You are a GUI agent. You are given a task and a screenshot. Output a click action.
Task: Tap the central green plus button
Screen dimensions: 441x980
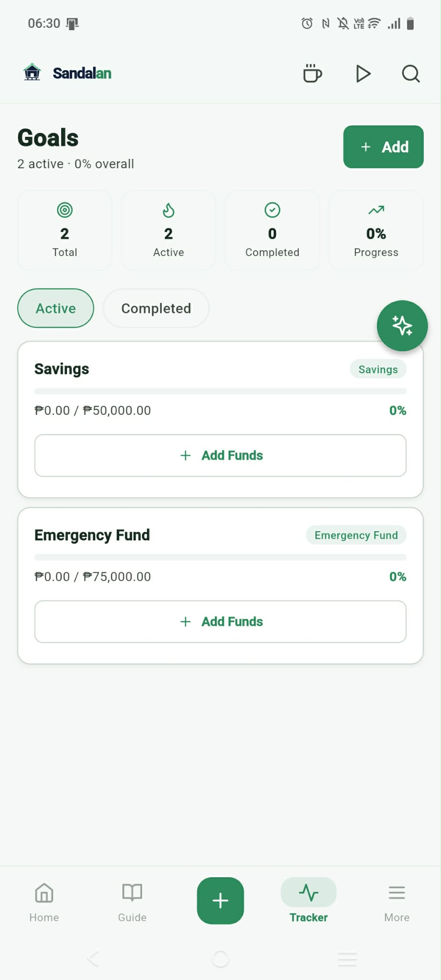click(220, 901)
